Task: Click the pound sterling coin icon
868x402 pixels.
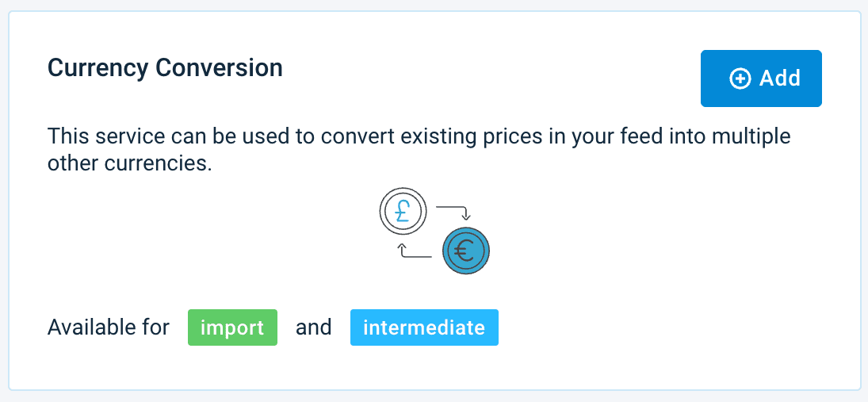Action: coord(403,212)
